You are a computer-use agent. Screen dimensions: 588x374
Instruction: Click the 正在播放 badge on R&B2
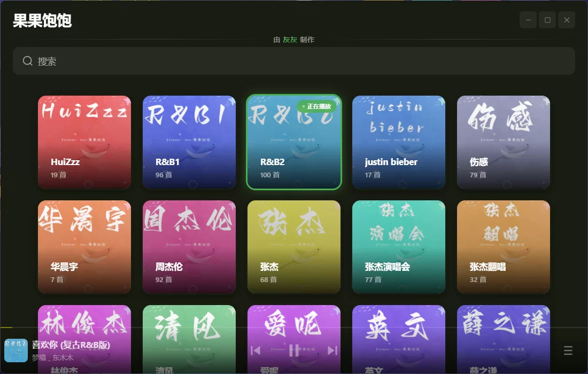point(317,106)
